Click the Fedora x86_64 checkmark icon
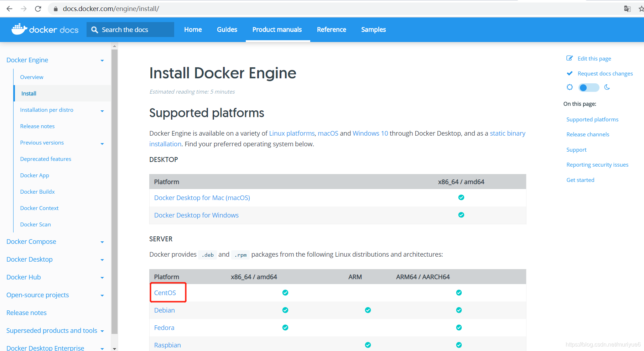 click(285, 328)
